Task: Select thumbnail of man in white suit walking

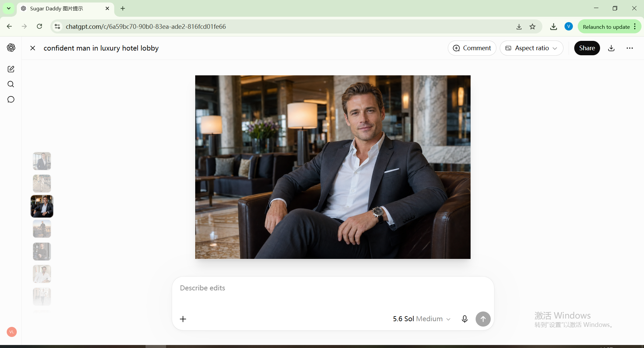Action: [42, 184]
